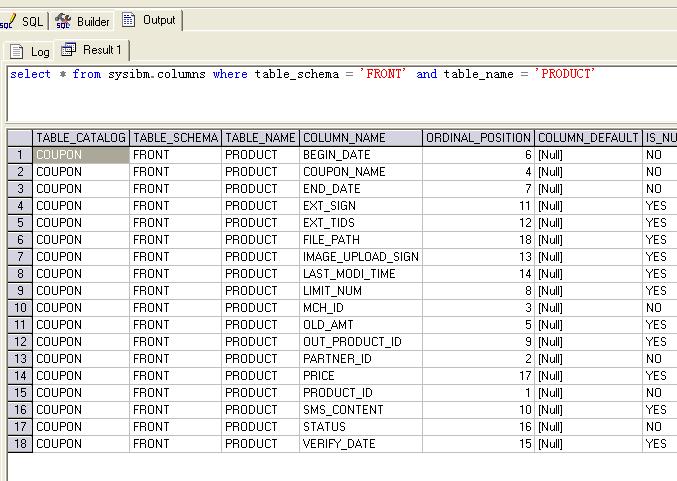The image size is (677, 481).
Task: Click the Result 1 grid icon
Action: point(69,50)
